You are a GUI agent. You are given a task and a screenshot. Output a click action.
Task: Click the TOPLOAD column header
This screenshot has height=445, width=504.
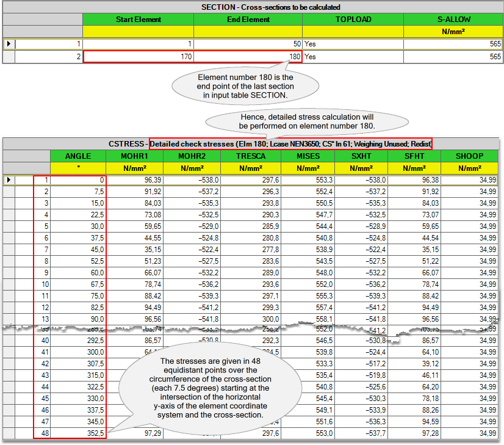pyautogui.click(x=353, y=20)
